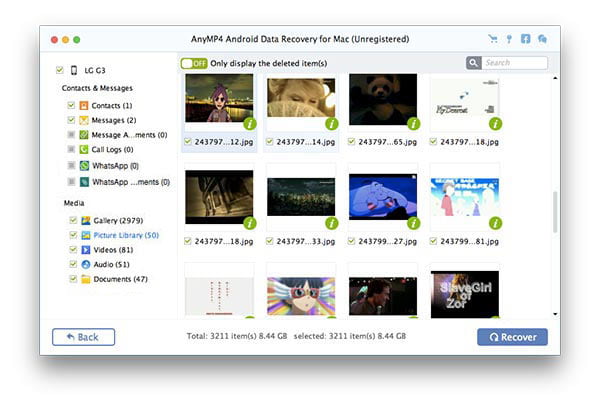Click the WhatsApp icon

point(84,166)
